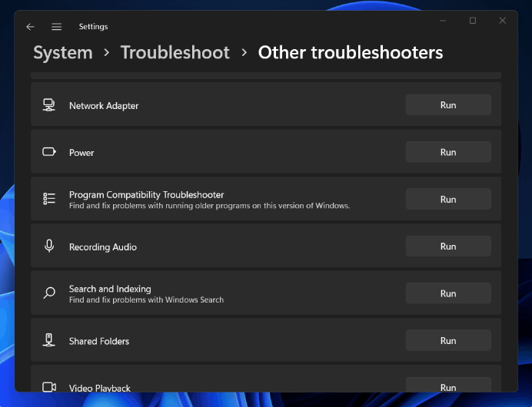The image size is (532, 407).
Task: Click the Video Playback camera icon
Action: pos(49,387)
